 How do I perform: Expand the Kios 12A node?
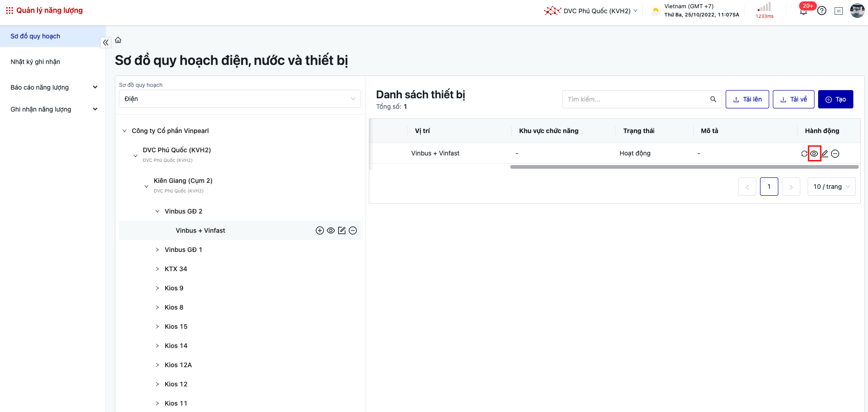tap(157, 365)
